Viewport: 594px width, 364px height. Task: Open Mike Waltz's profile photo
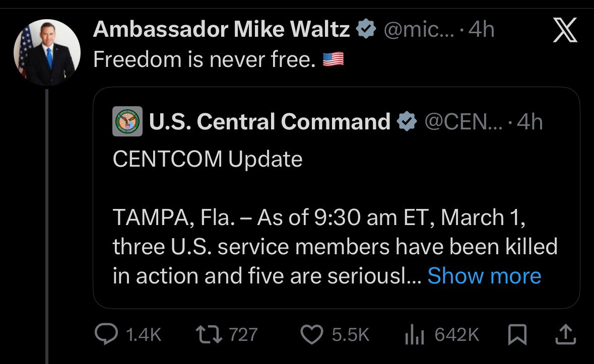tap(47, 53)
